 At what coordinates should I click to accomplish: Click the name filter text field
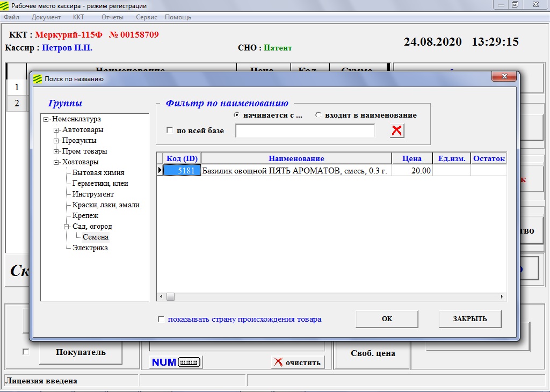(305, 130)
